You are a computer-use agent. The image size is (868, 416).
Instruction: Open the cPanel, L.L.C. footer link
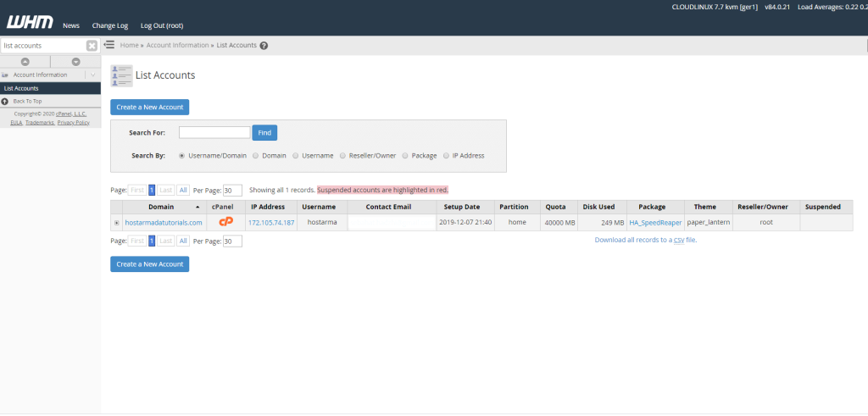71,114
